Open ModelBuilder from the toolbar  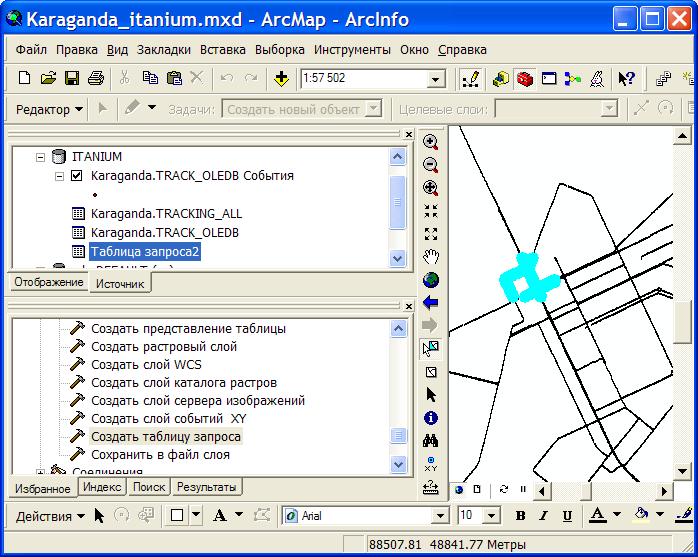coord(572,79)
